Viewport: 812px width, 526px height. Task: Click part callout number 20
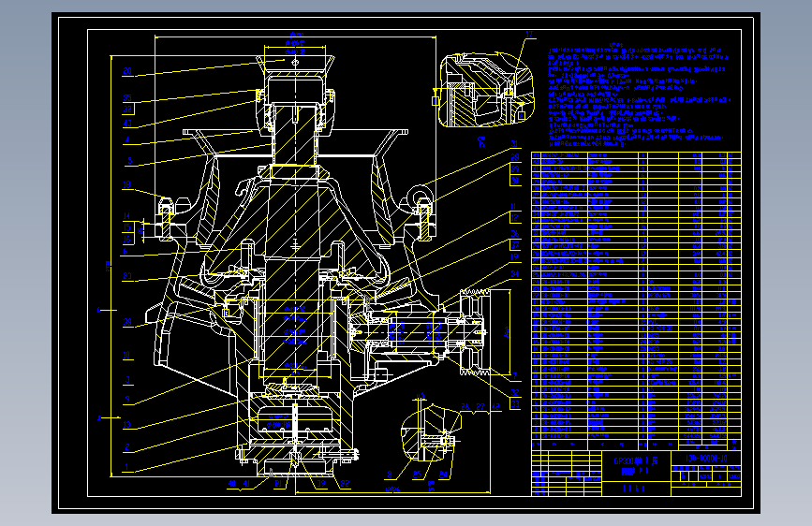127,71
